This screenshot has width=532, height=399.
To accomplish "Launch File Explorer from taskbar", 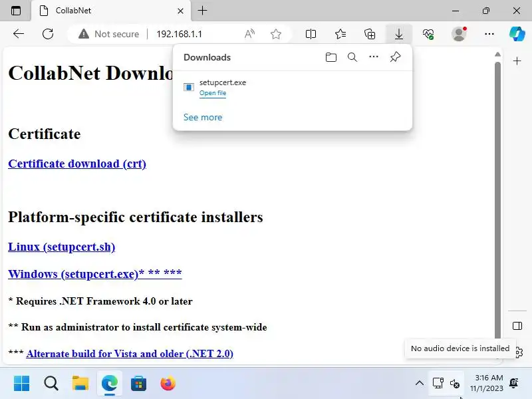I will (80, 384).
